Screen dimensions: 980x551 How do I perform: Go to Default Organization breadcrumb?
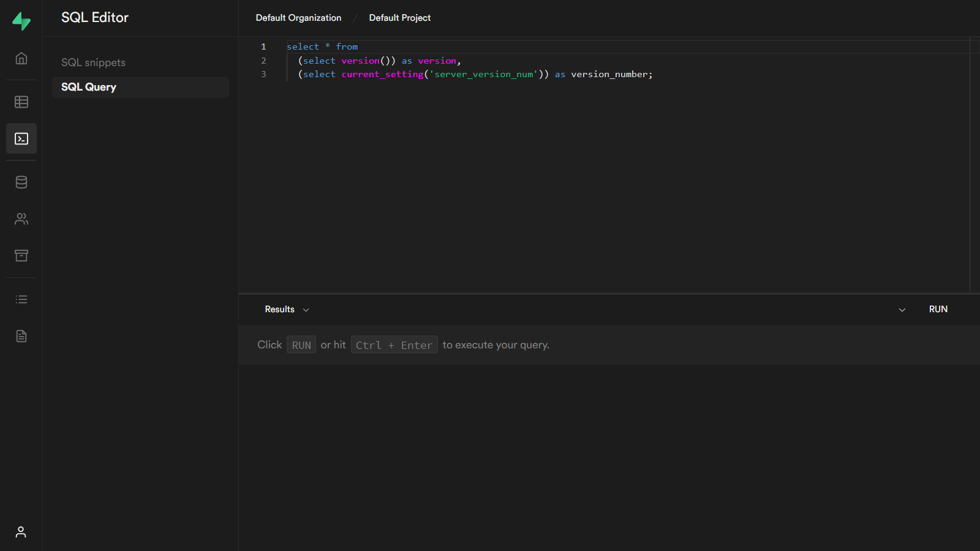coord(298,18)
